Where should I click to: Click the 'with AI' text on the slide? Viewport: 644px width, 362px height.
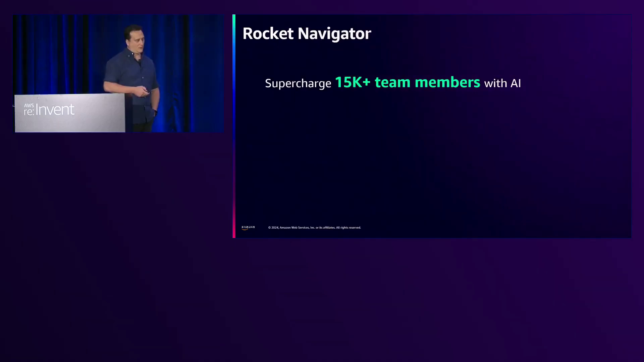(502, 83)
